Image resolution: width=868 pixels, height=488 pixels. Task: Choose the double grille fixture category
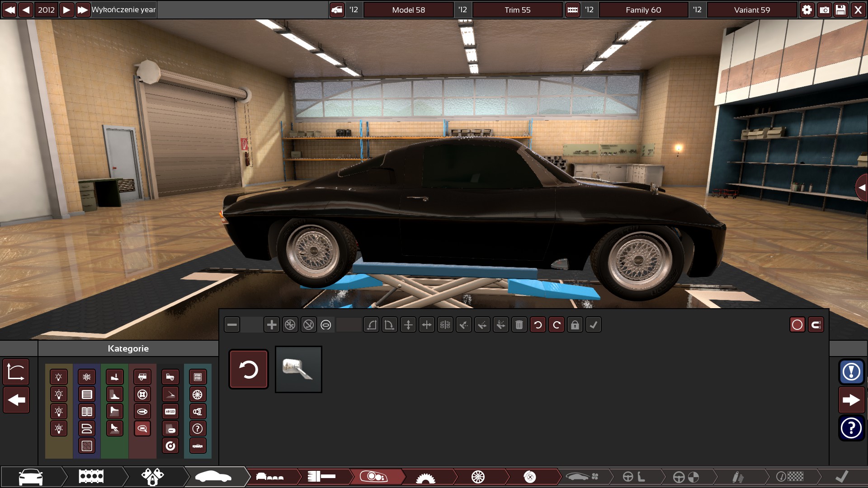pyautogui.click(x=87, y=411)
